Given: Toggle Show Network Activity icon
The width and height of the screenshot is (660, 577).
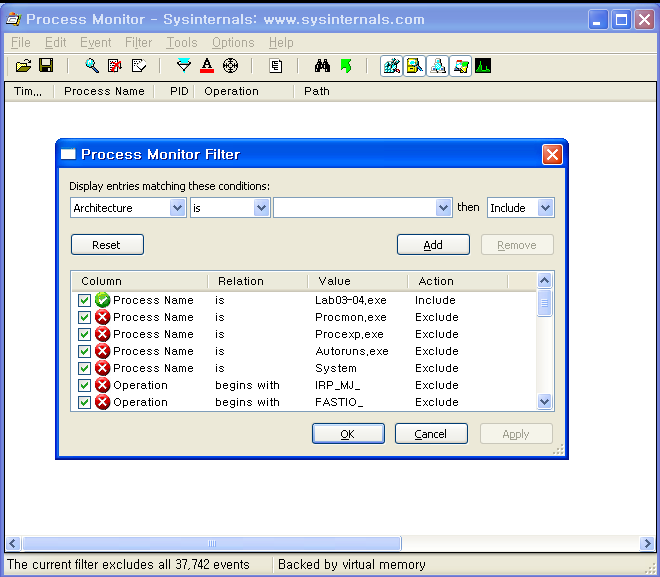Looking at the screenshot, I should click(x=438, y=66).
